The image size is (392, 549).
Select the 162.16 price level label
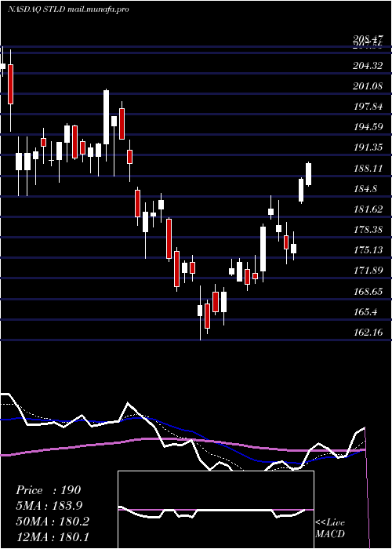[368, 332]
